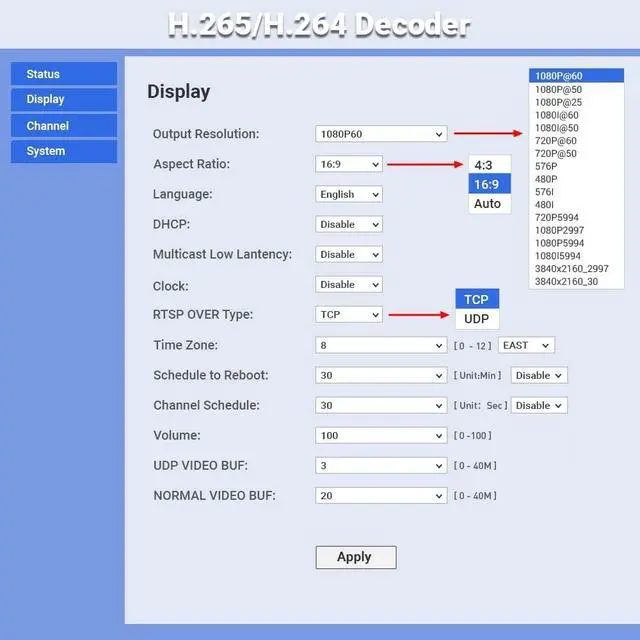Open the Channel section
The height and width of the screenshot is (640, 640).
(63, 126)
